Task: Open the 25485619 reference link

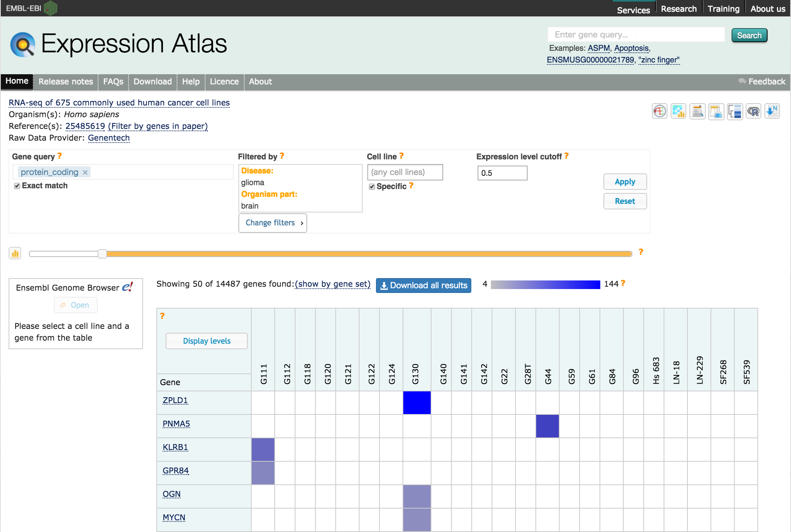Action: tap(85, 126)
